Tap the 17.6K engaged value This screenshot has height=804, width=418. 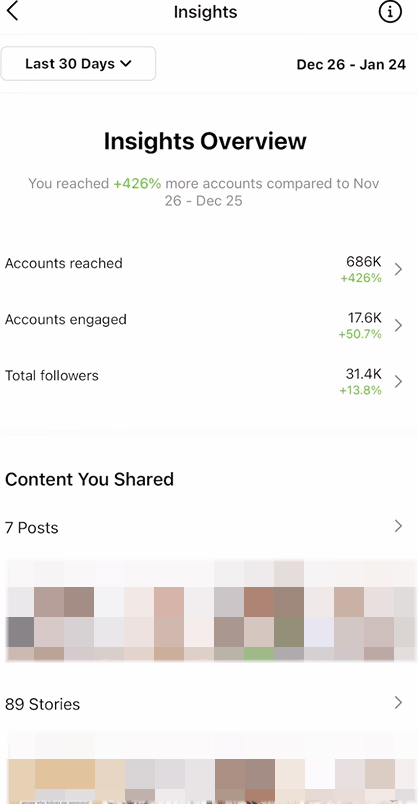point(364,317)
